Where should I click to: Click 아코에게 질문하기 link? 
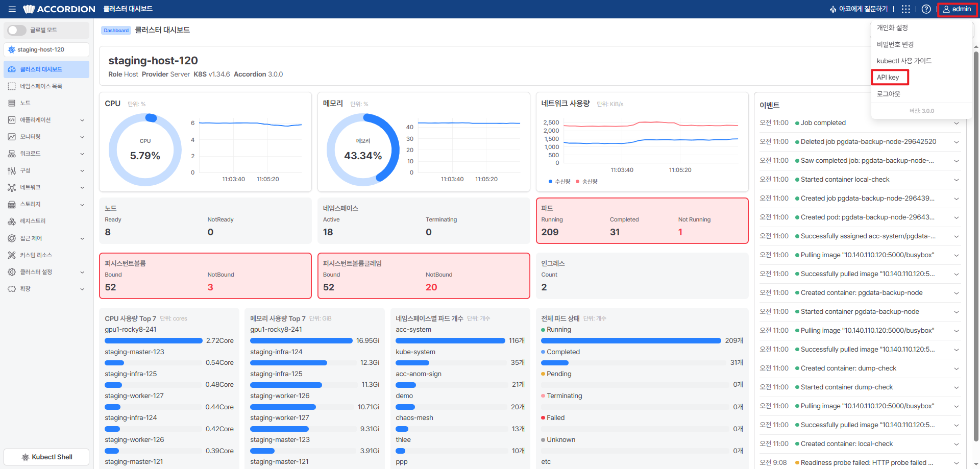point(859,9)
